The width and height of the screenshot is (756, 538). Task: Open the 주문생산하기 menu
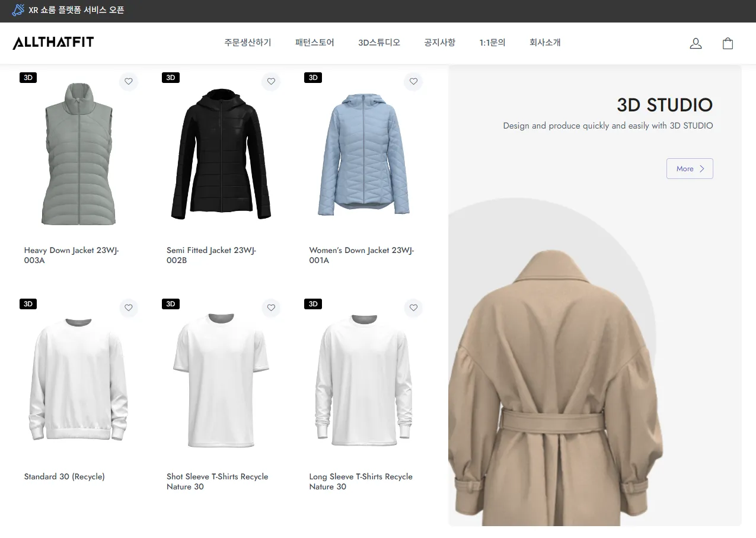tap(248, 43)
